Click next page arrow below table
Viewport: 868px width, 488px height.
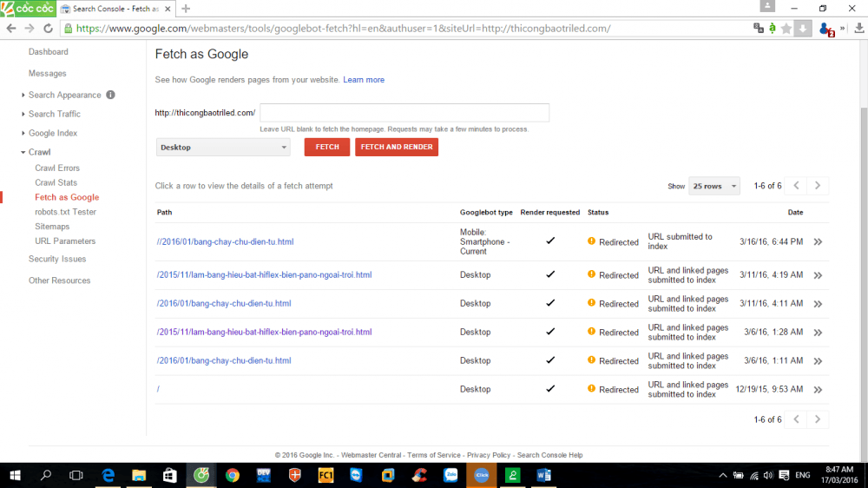pos(818,419)
